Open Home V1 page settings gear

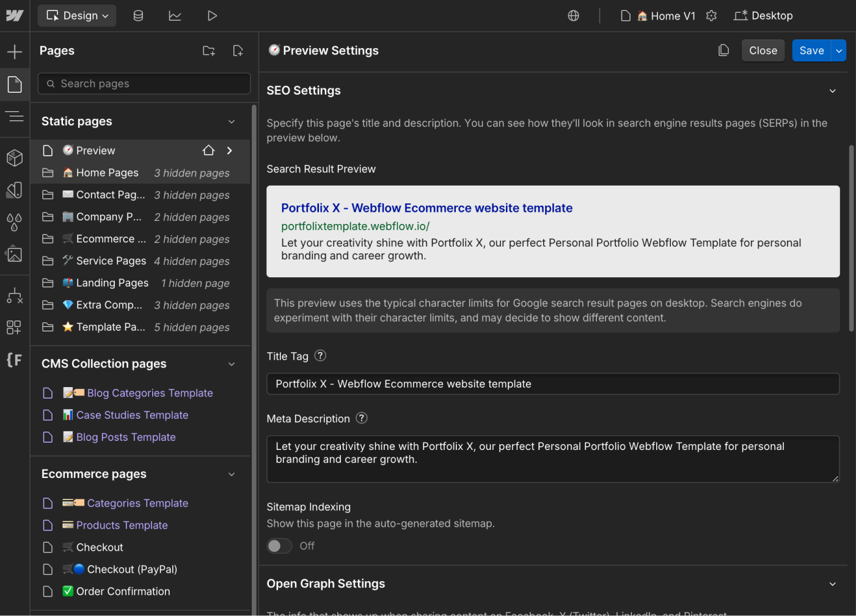711,15
